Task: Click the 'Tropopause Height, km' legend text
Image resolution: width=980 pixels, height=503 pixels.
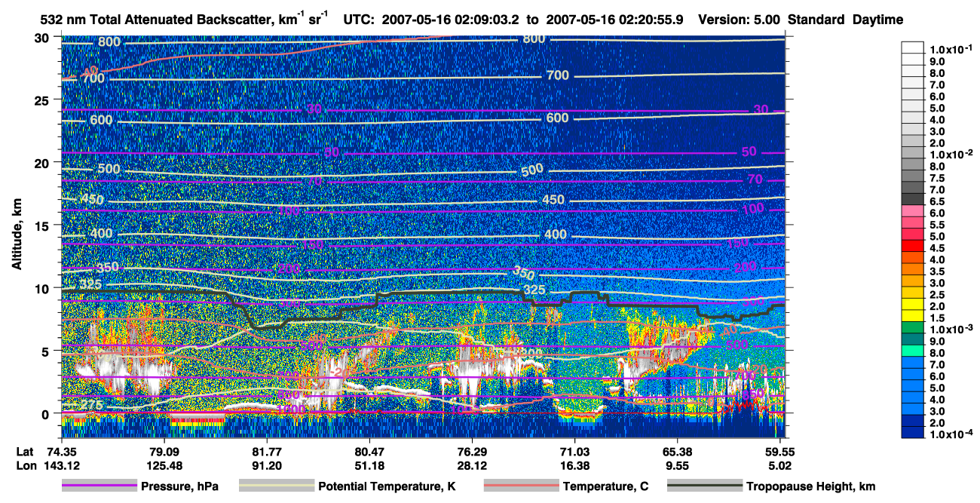Action: click(x=811, y=486)
